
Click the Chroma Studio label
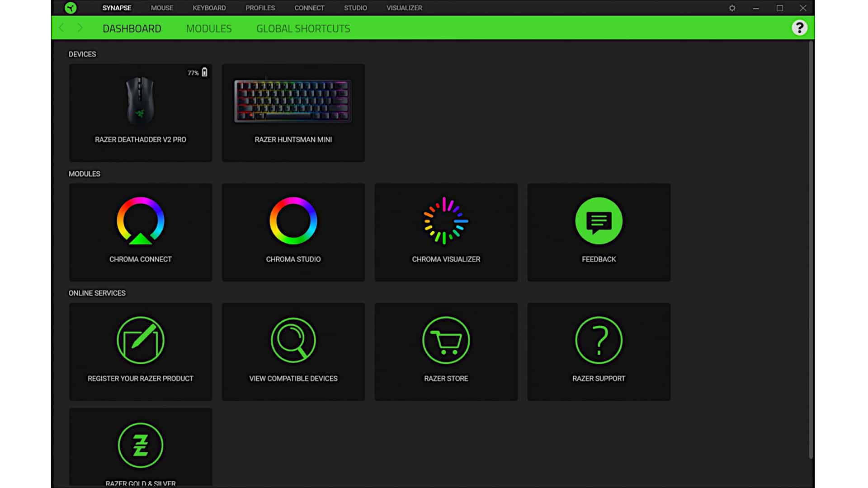click(x=293, y=259)
